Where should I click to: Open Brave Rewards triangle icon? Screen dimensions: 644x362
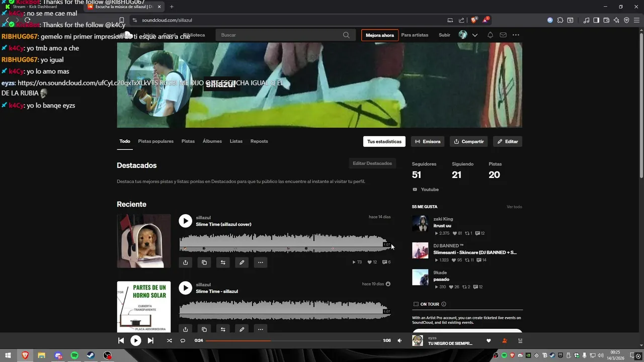pyautogui.click(x=486, y=20)
